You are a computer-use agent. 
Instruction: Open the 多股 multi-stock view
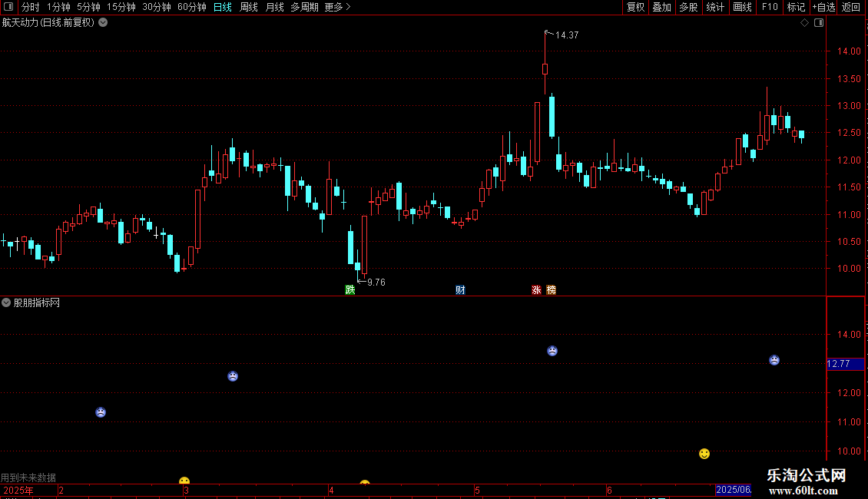click(688, 7)
